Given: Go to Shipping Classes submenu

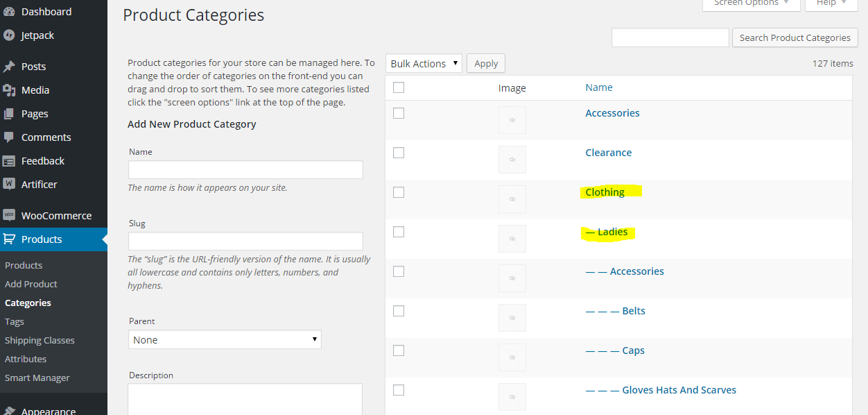Looking at the screenshot, I should (40, 341).
